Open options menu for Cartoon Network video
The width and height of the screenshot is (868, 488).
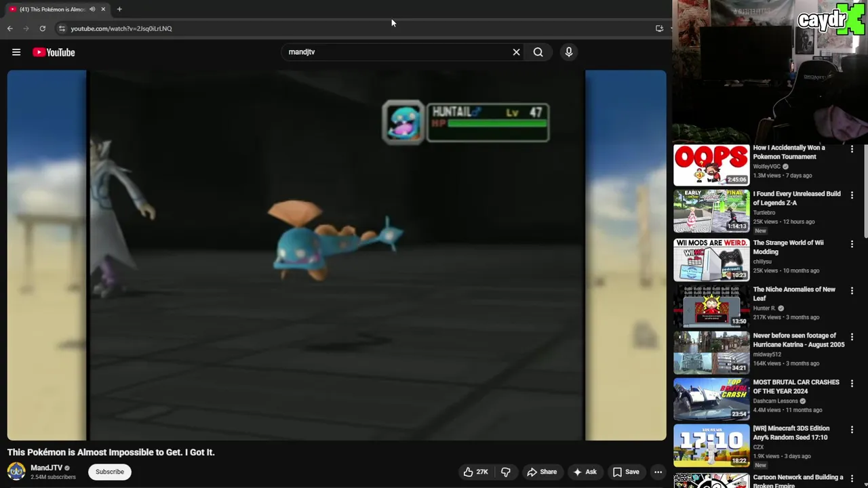(852, 479)
